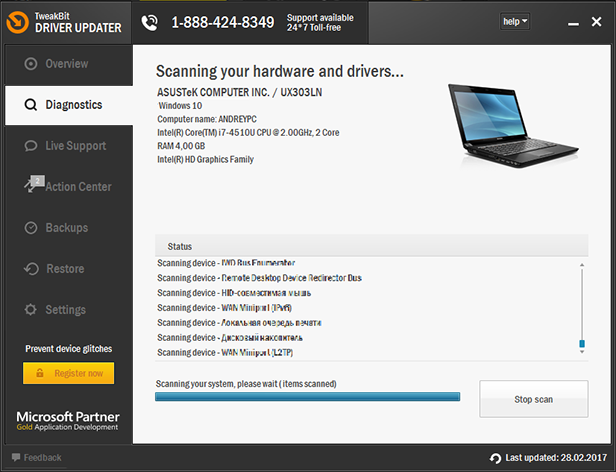Click the Prevent device glitches label
Viewport: 616px width, 472px height.
click(69, 349)
